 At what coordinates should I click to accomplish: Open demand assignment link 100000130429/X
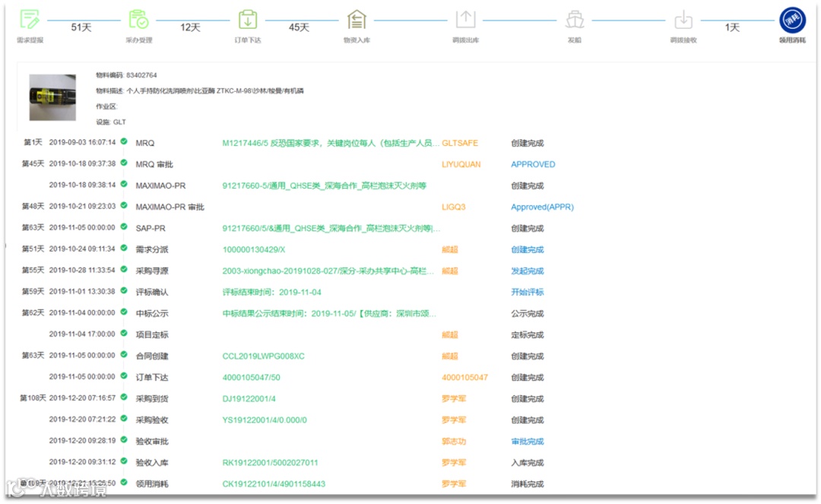[x=254, y=249]
